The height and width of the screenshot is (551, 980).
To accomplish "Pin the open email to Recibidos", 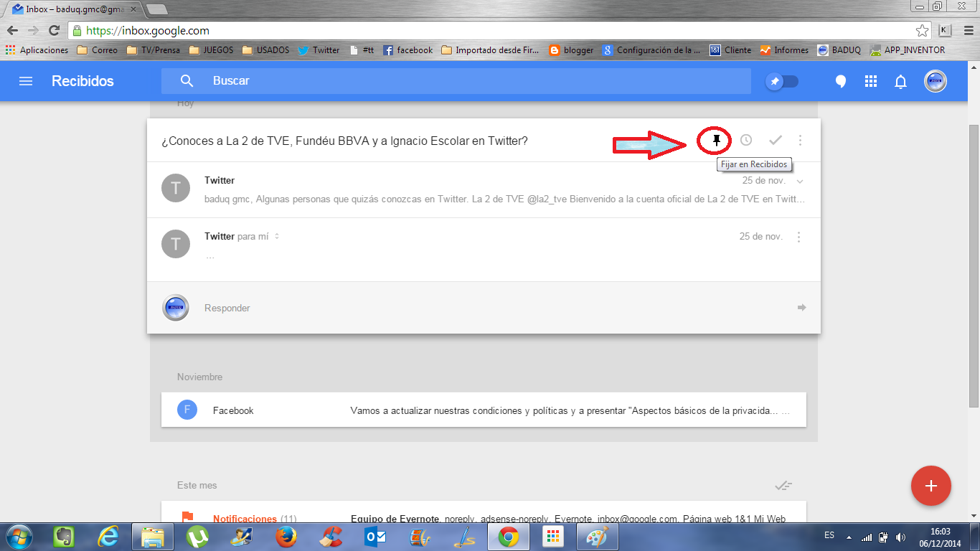I will (x=715, y=141).
